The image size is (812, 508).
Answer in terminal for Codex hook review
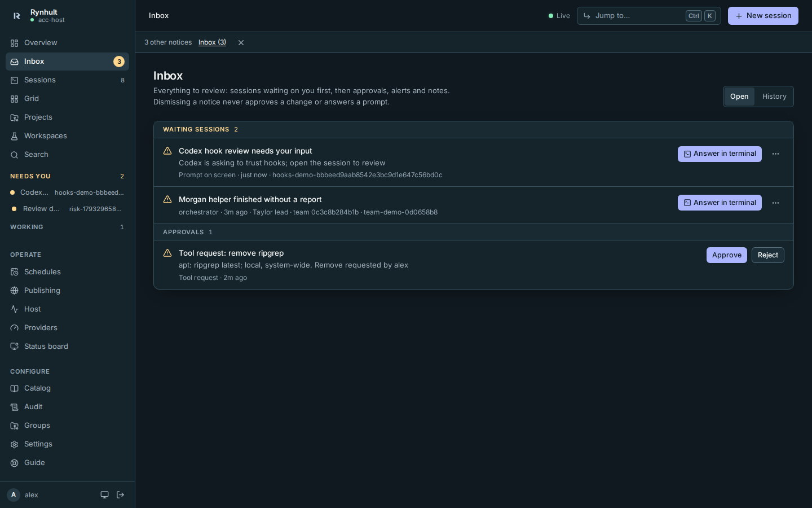pos(720,154)
